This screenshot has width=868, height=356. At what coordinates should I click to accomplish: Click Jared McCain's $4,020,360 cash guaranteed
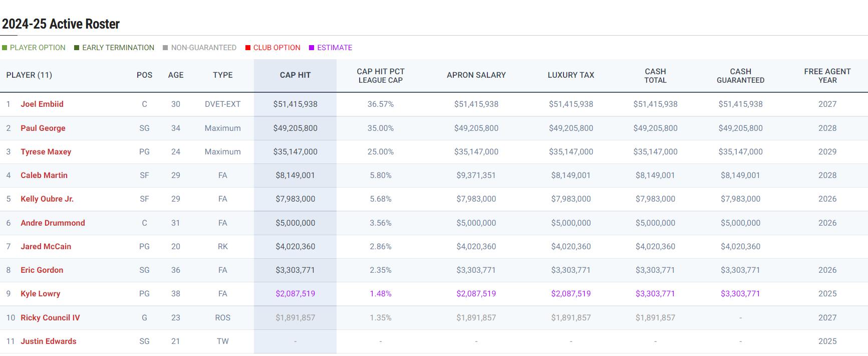[x=741, y=246]
